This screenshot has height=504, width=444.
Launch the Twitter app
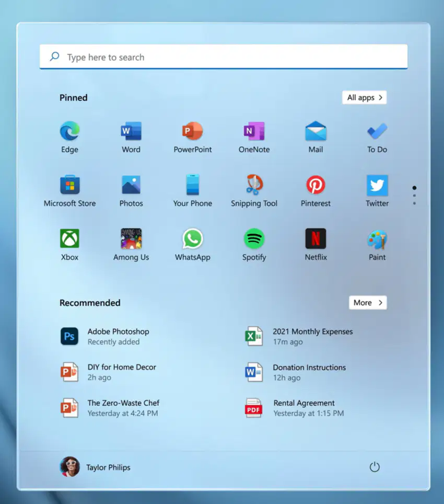[x=377, y=191]
